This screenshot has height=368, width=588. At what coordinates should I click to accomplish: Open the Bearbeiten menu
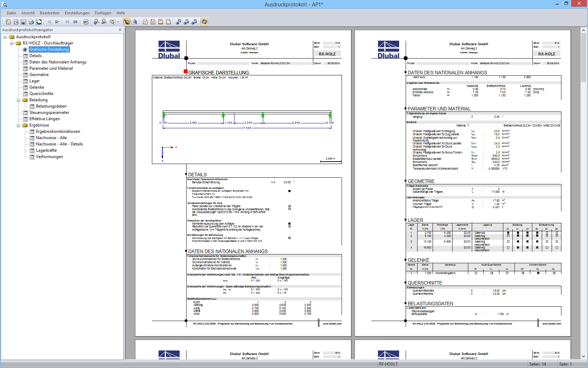tap(50, 13)
